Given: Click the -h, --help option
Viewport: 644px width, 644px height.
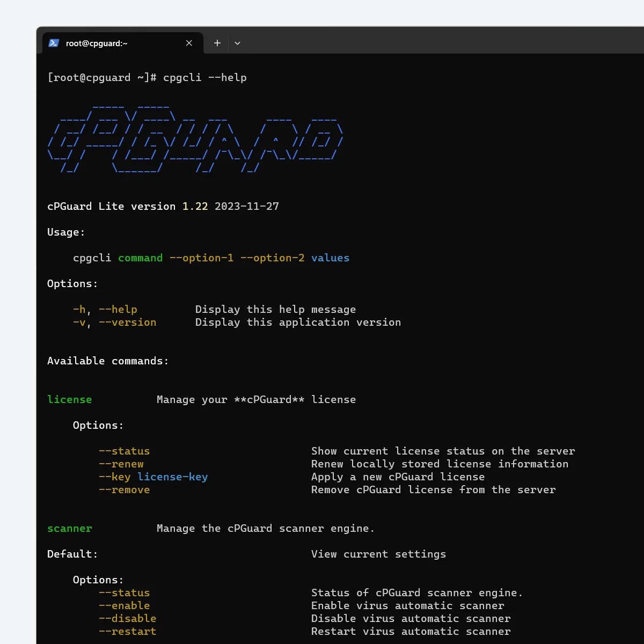Looking at the screenshot, I should pyautogui.click(x=105, y=309).
